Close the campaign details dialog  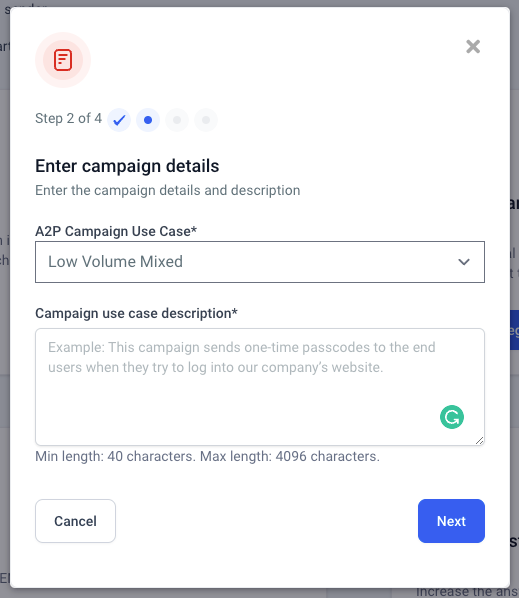point(473,47)
